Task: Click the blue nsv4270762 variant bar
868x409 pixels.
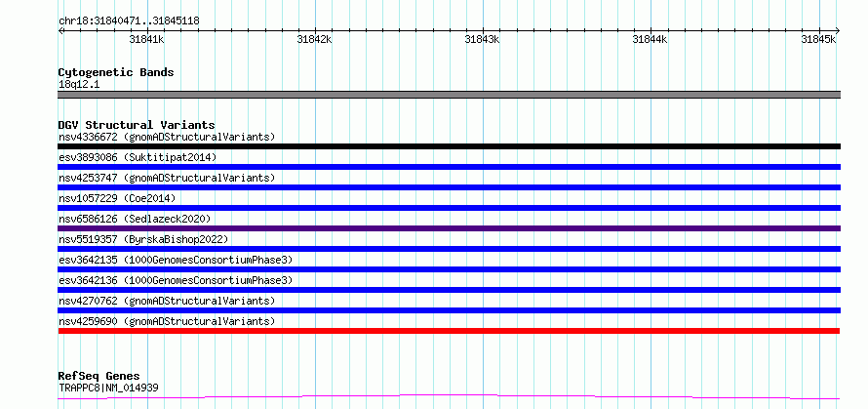Action: [x=449, y=310]
